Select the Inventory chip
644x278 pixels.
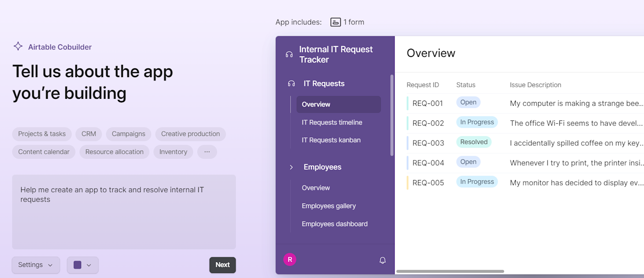[173, 152]
